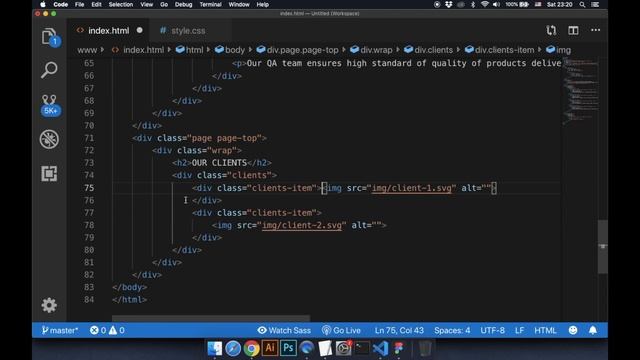The image size is (640, 360).
Task: Open the Explorer view in the activity bar
Action: point(49,37)
